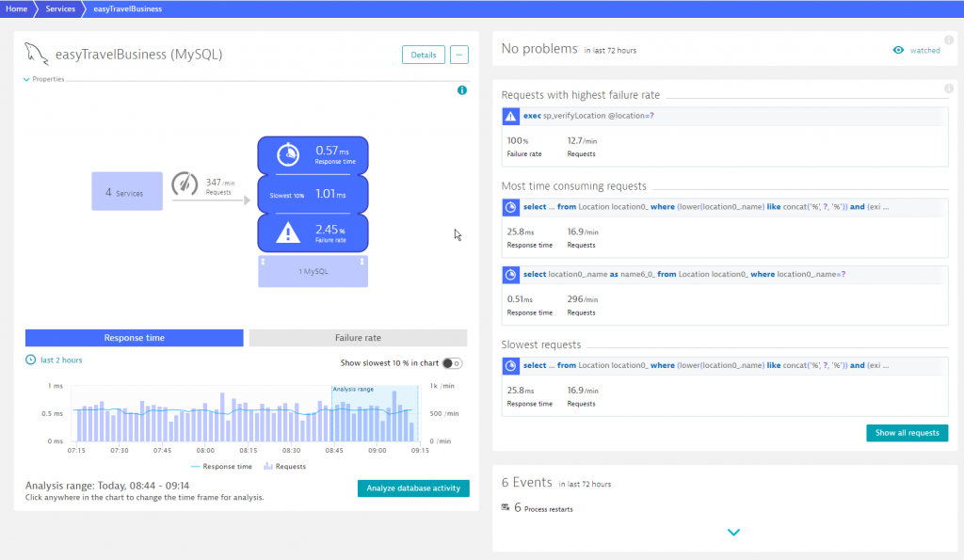Click Analyze database activity
Viewport: 964px width, 560px height.
coord(413,488)
